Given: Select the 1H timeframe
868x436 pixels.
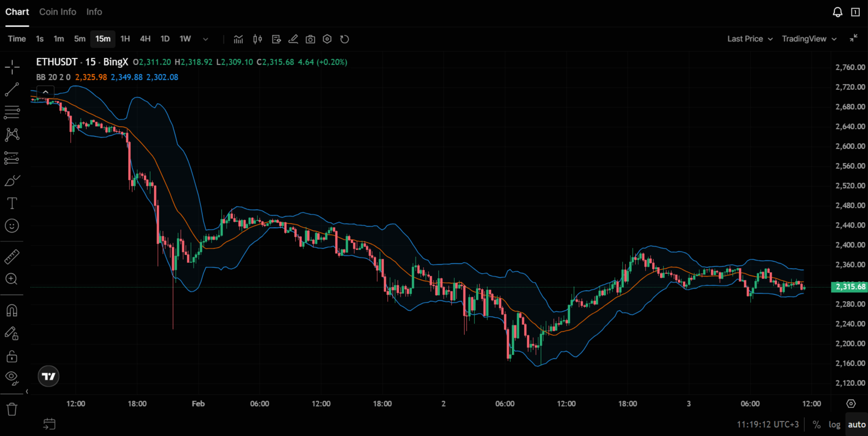Looking at the screenshot, I should [125, 39].
